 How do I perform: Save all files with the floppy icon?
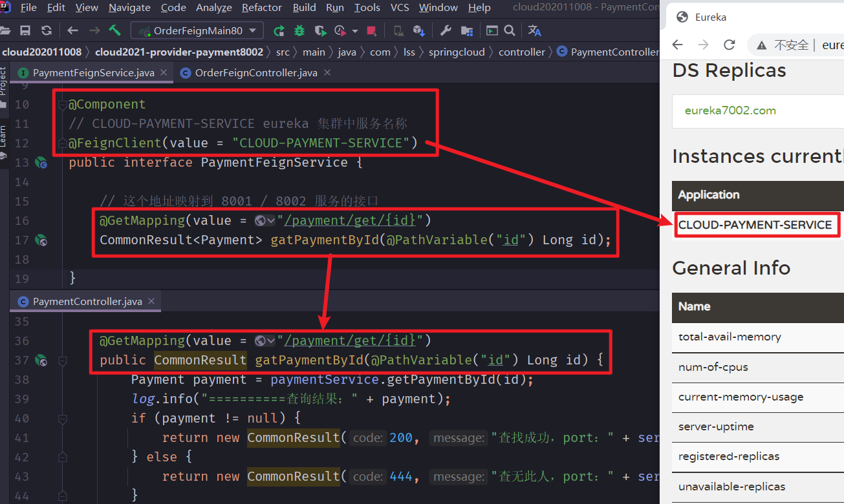pos(25,30)
